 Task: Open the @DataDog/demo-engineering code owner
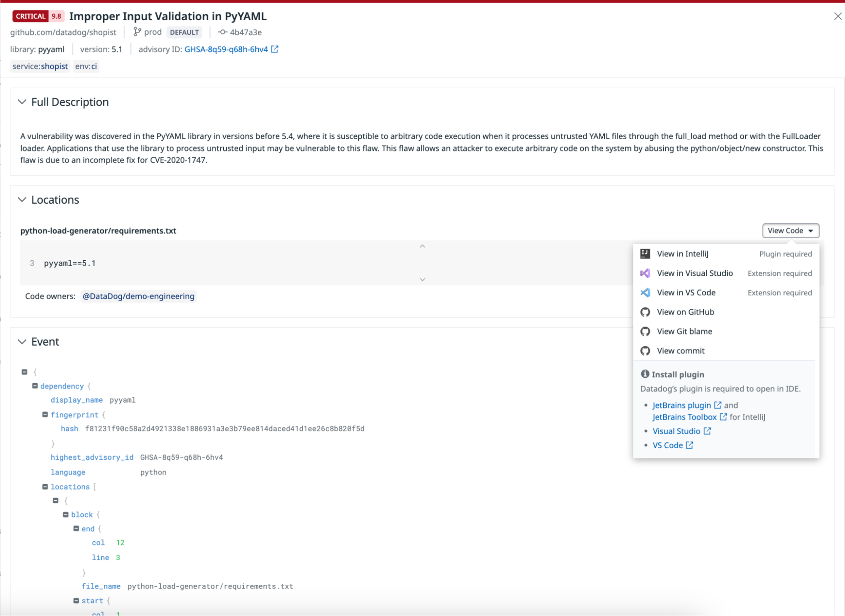click(138, 296)
